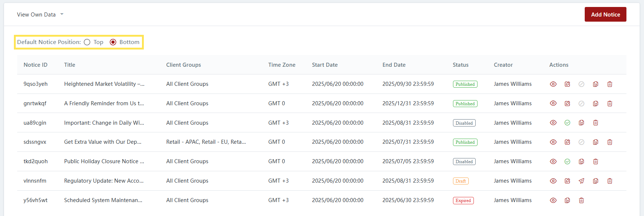This screenshot has height=216, width=644.
Task: Re-enable the Public Holiday Closure notice
Action: pos(567,161)
